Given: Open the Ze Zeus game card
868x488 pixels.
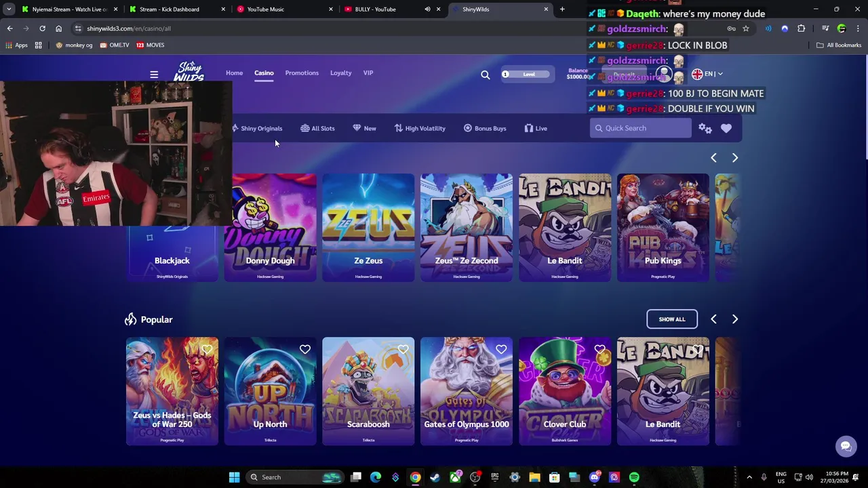Looking at the screenshot, I should [x=368, y=228].
